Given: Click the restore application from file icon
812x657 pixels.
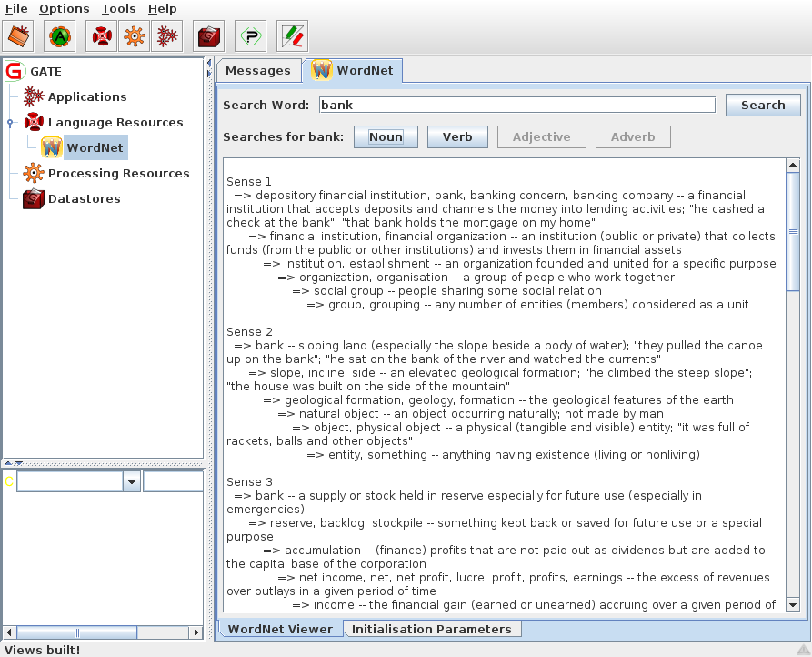Looking at the screenshot, I should coord(19,36).
